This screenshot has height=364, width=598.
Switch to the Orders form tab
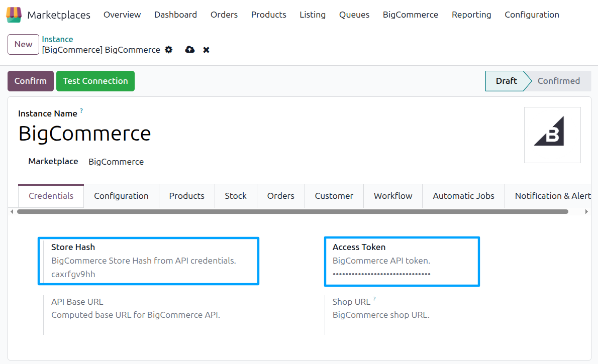coord(281,196)
